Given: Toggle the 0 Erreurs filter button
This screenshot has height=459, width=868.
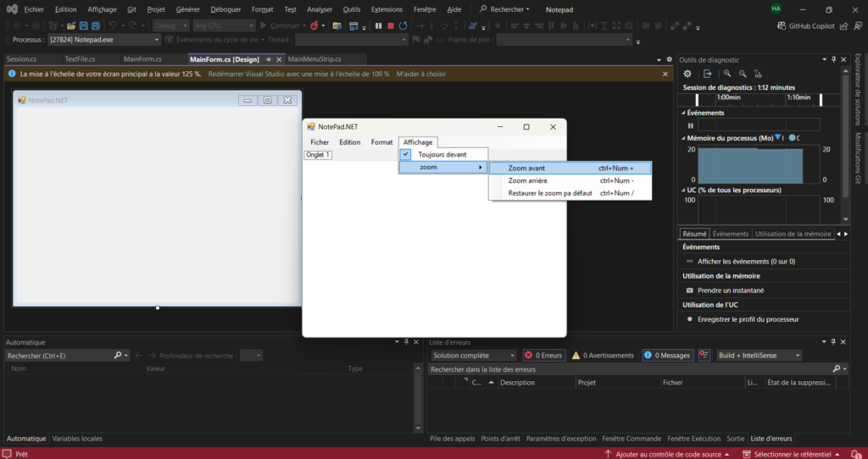Looking at the screenshot, I should 543,356.
